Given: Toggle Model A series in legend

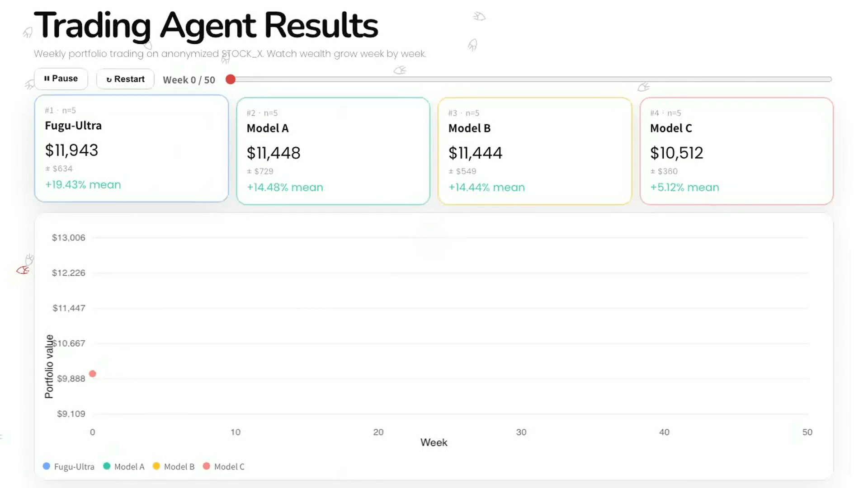Looking at the screenshot, I should click(124, 466).
